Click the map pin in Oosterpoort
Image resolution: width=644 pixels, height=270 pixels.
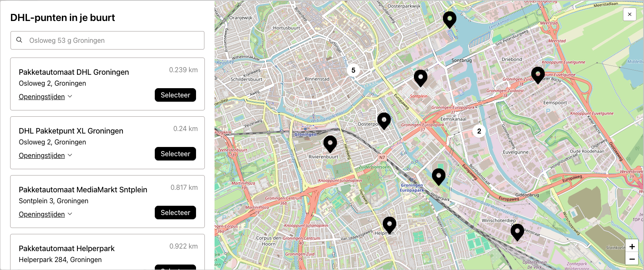tap(384, 121)
